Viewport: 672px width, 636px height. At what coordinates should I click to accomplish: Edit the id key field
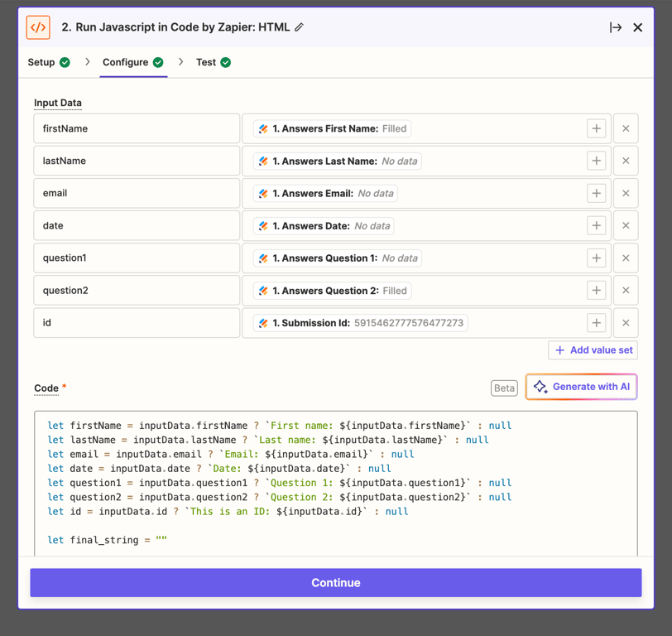pyautogui.click(x=137, y=323)
